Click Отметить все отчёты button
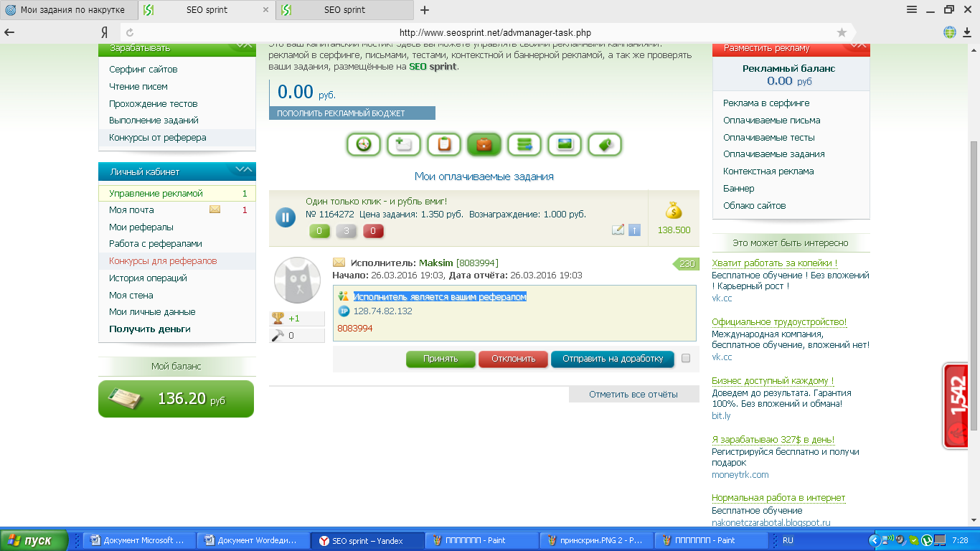This screenshot has width=980, height=551. pyautogui.click(x=633, y=395)
